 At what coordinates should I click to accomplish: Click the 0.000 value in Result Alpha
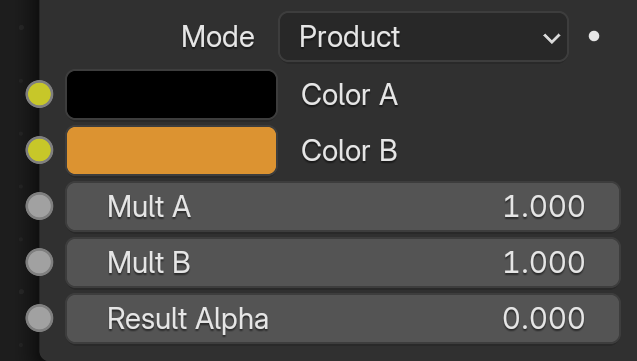[x=544, y=319]
